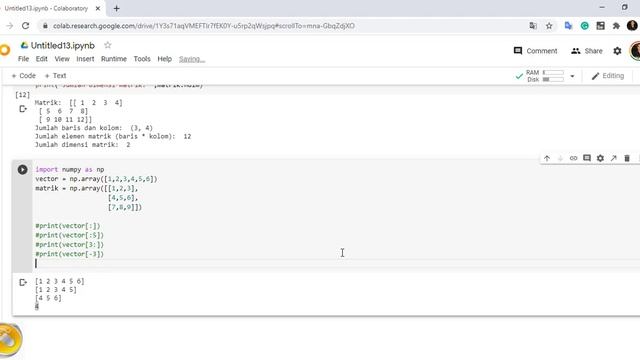Open the View menu
640x360 pixels.
tap(62, 59)
